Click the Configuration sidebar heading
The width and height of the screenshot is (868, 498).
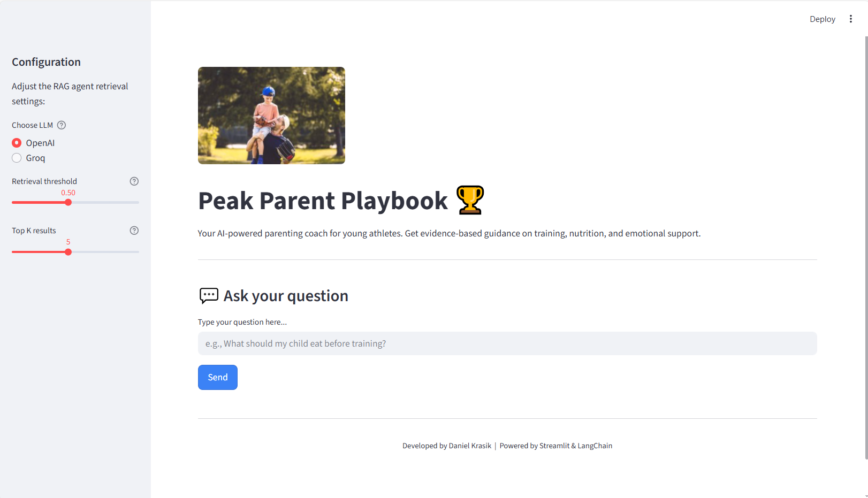pyautogui.click(x=46, y=62)
